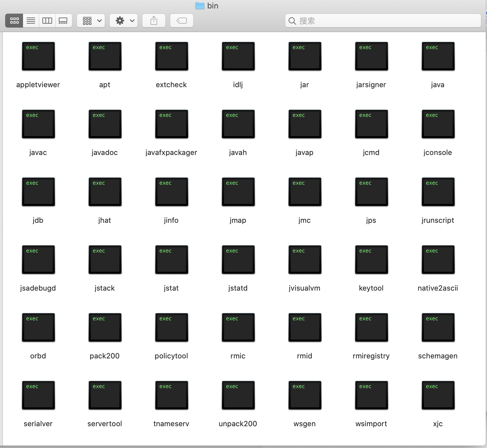The width and height of the screenshot is (487, 448).
Task: Click the bin folder title icon
Action: (200, 6)
